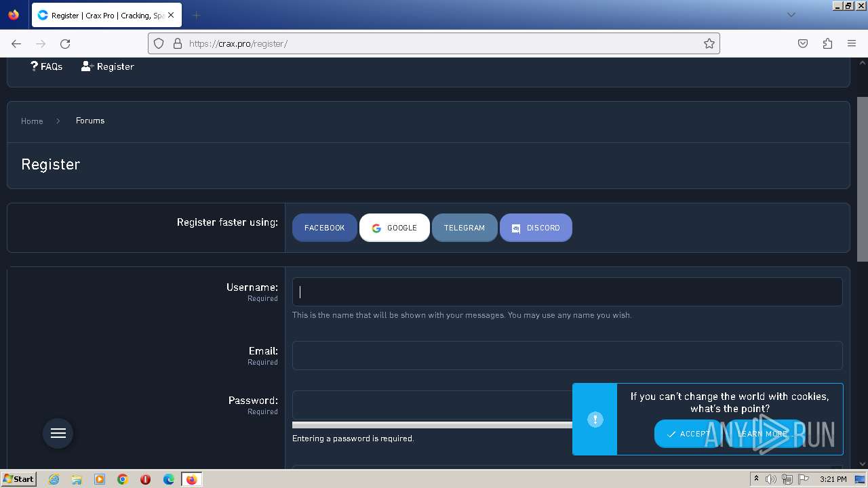
Task: Open the FAQs navigation item
Action: pyautogui.click(x=46, y=66)
